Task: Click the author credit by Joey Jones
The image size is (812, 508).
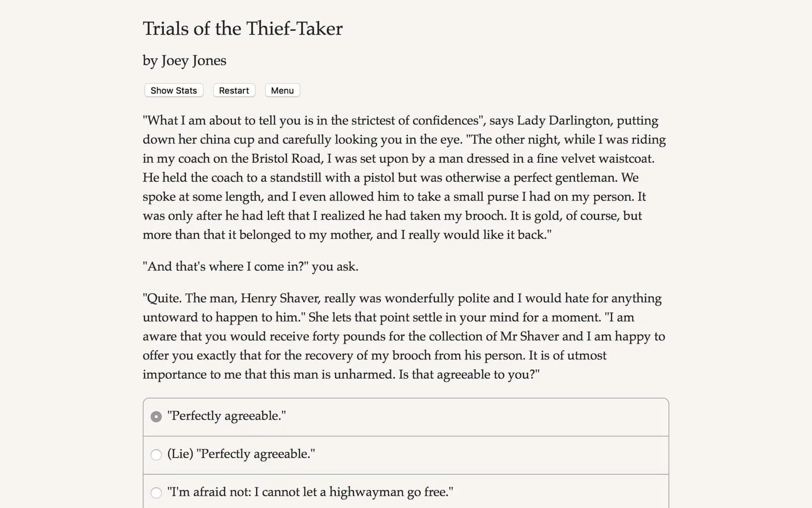Action: point(184,60)
